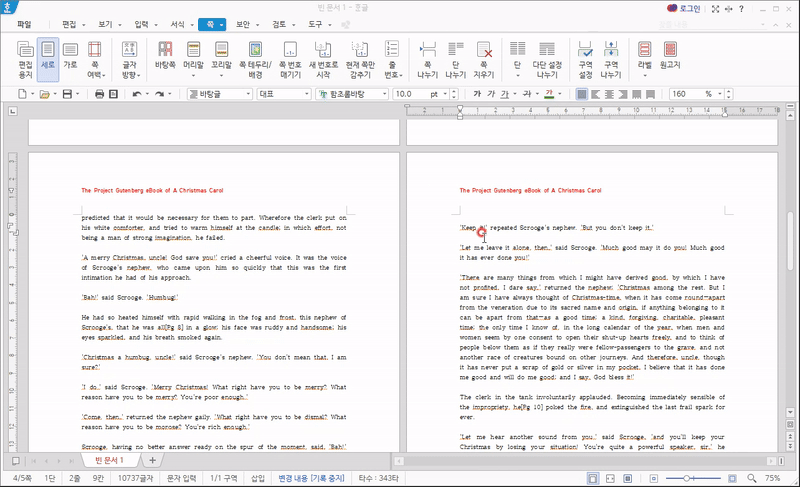800x487 pixels.
Task: Click the print preview icon
Action: click(x=113, y=94)
